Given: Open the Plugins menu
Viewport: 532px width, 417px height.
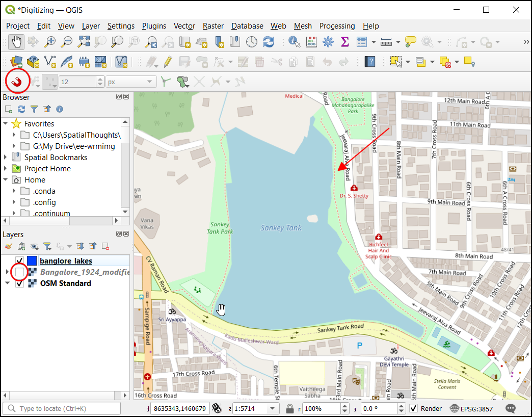Looking at the screenshot, I should pyautogui.click(x=154, y=26).
